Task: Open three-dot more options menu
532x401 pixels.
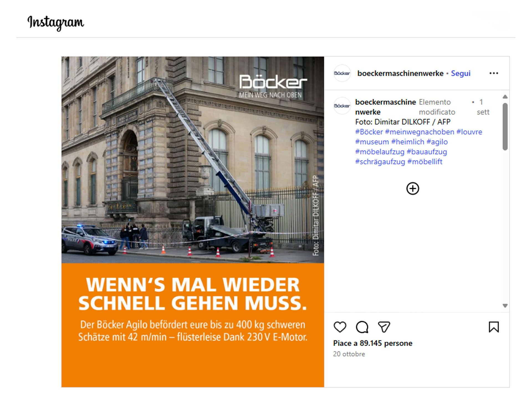Action: (x=494, y=73)
